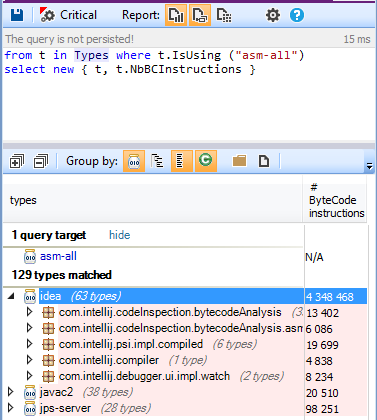Expand the javac2 tree node
Screen dimensions: 377x420
[x=11, y=392]
